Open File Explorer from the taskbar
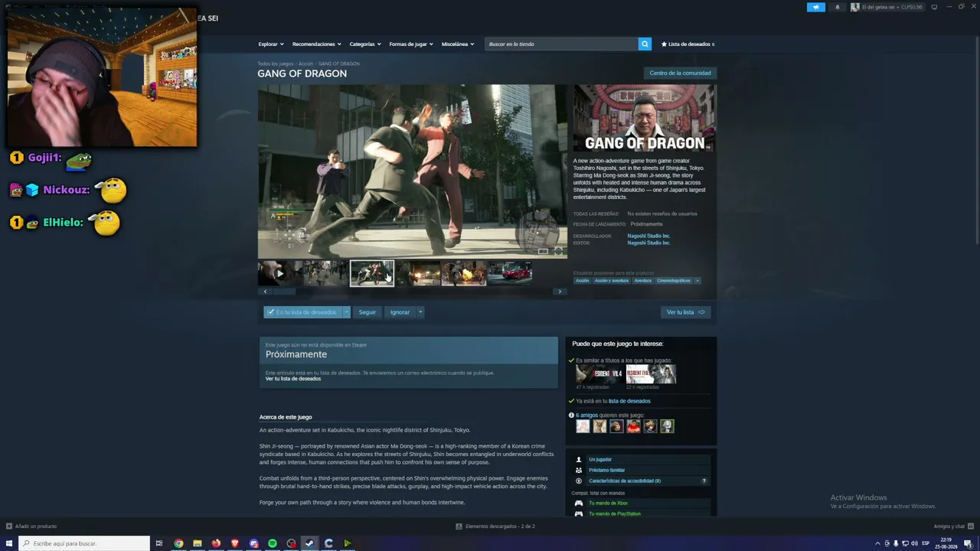This screenshot has height=551, width=980. tap(198, 543)
